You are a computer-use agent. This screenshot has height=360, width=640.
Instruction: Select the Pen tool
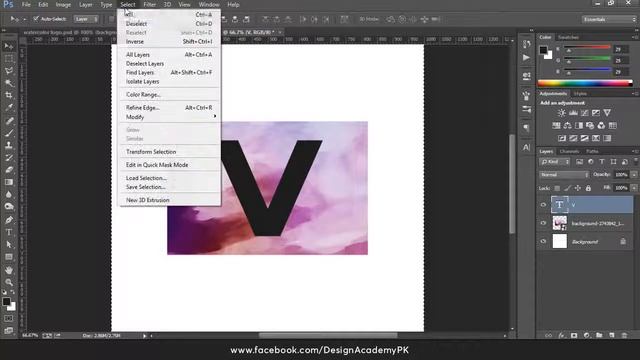9,220
